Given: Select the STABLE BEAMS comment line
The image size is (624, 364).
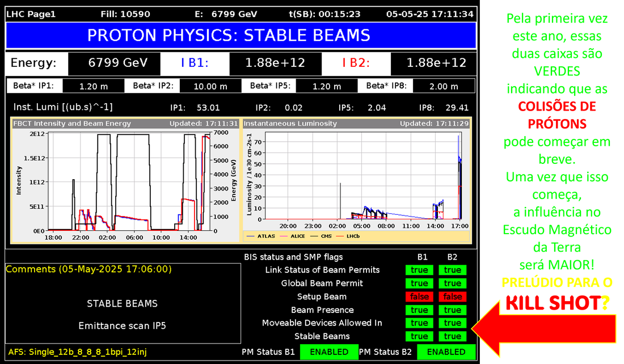Looking at the screenshot, I should click(x=122, y=303).
